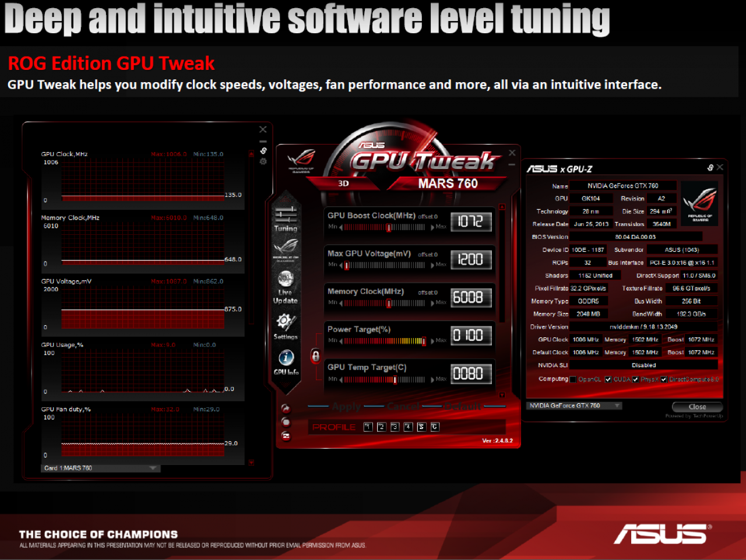
Task: Select the MARS 760 tab in GPU Tweak
Action: coord(448,183)
